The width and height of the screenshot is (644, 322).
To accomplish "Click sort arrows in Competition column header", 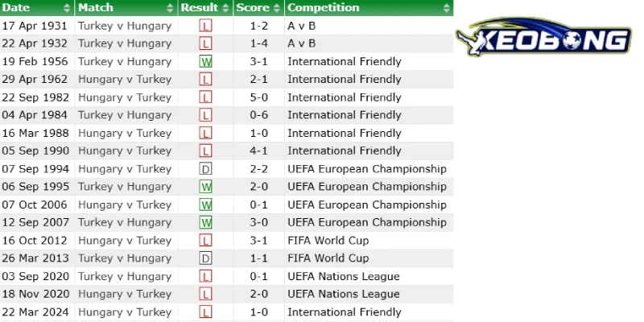I will [x=447, y=8].
